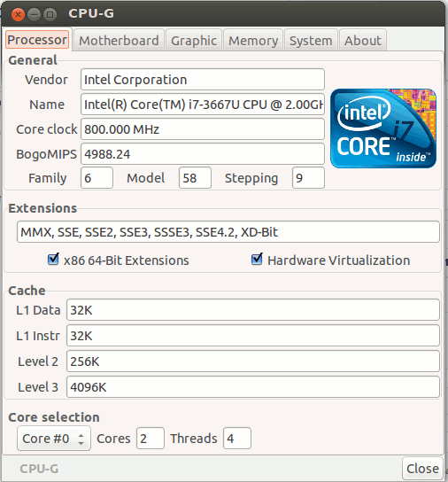Click the General section heading
The width and height of the screenshot is (448, 482).
click(x=33, y=60)
